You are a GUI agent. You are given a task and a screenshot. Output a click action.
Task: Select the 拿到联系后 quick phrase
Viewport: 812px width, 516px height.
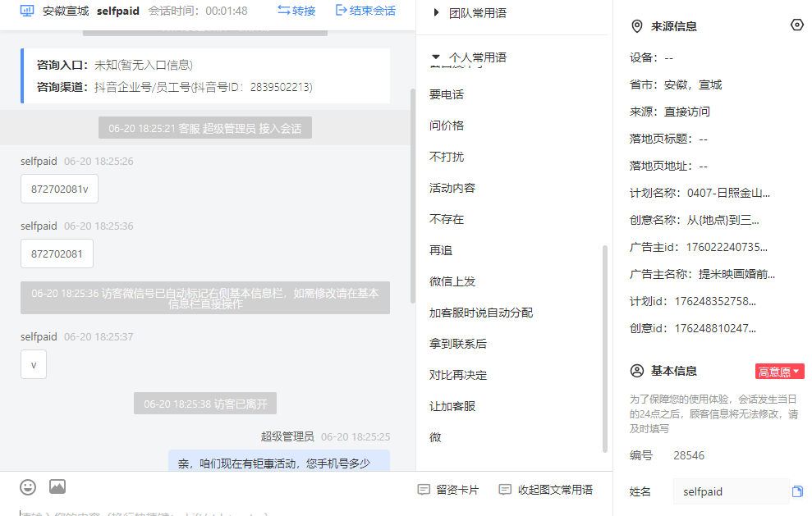(458, 344)
